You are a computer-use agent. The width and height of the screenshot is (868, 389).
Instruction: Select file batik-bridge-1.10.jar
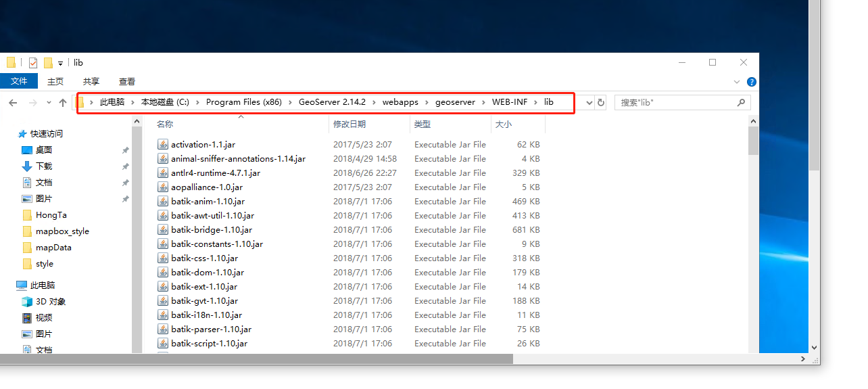pos(212,229)
